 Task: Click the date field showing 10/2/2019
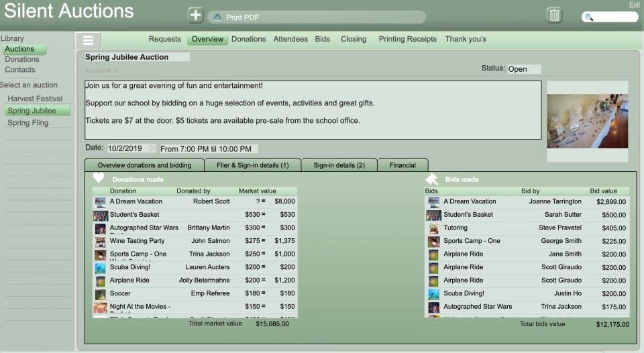(126, 149)
